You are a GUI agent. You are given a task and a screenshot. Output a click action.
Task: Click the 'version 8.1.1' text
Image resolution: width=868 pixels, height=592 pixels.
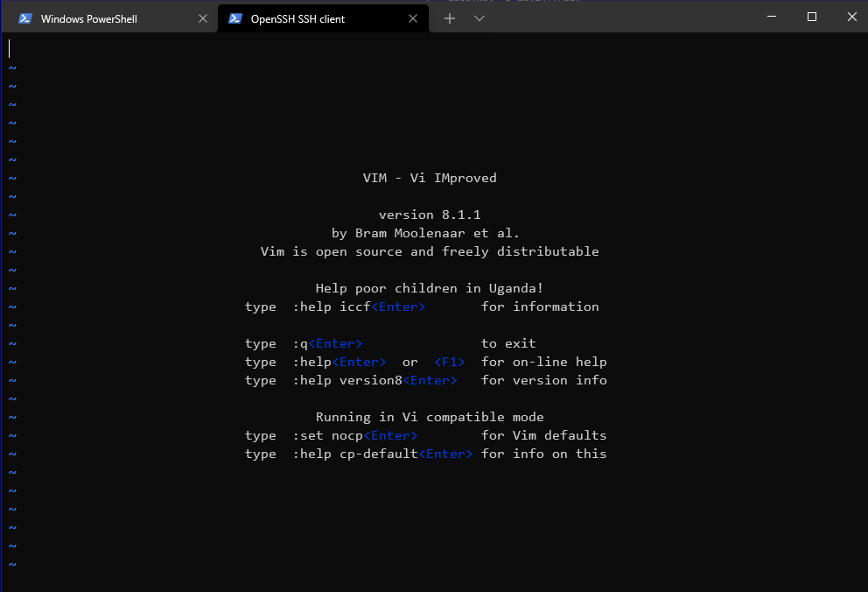[430, 215]
